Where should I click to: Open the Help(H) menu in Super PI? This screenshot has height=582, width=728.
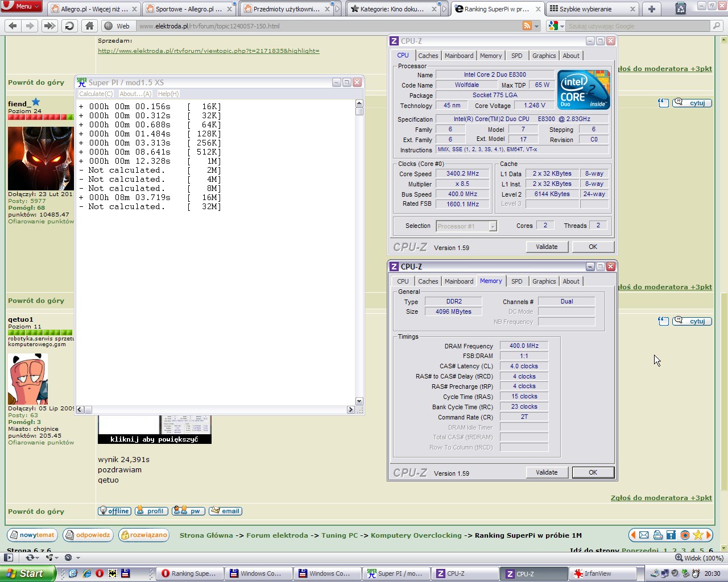(x=168, y=94)
